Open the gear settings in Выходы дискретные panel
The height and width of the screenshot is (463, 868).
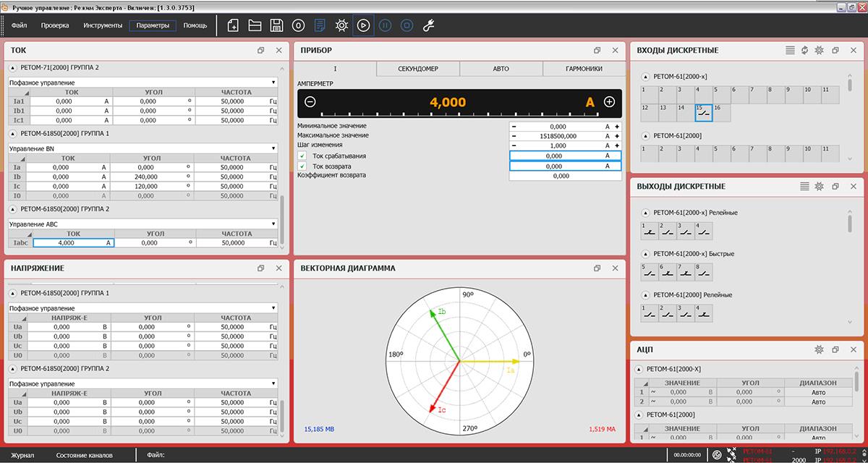pyautogui.click(x=819, y=187)
